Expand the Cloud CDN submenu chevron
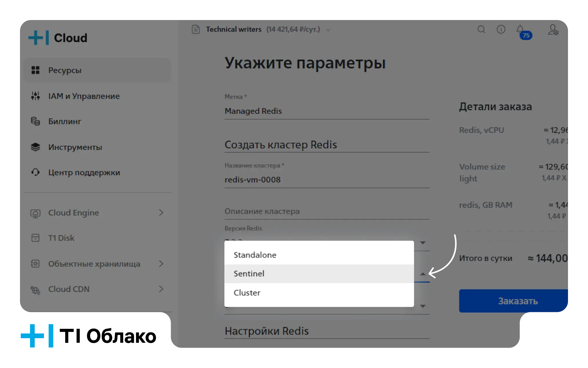This screenshot has width=588, height=368. 161,289
